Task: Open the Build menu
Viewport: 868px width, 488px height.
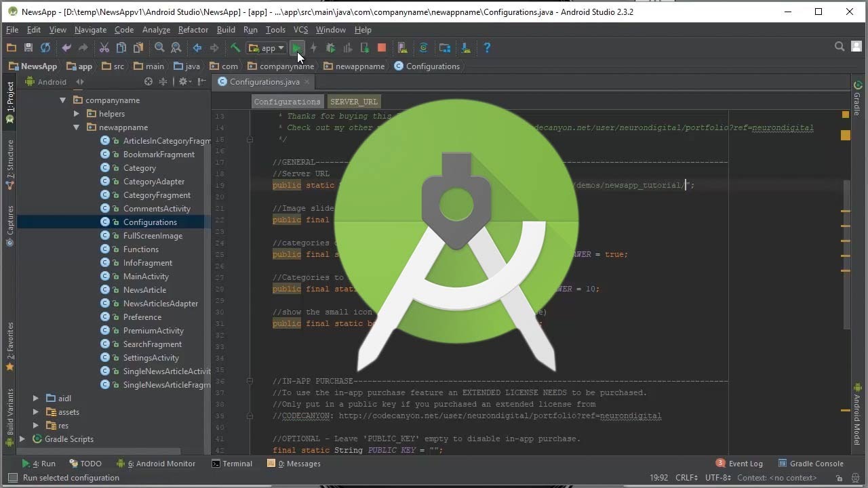Action: pyautogui.click(x=226, y=30)
